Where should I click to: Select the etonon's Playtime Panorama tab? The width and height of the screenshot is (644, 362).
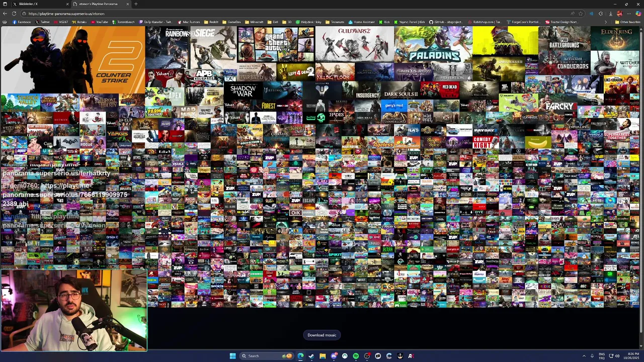[x=101, y=4]
